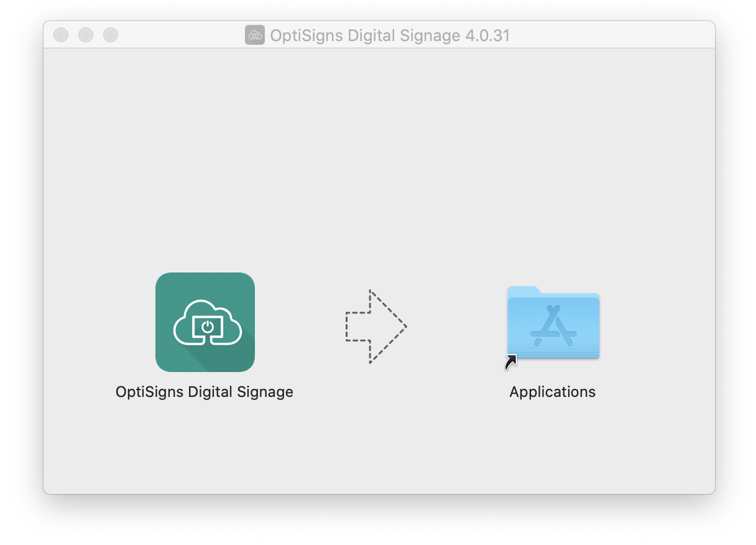Click the small cloud icon in the title bar
Viewport: 756px width, 545px height.
point(254,35)
